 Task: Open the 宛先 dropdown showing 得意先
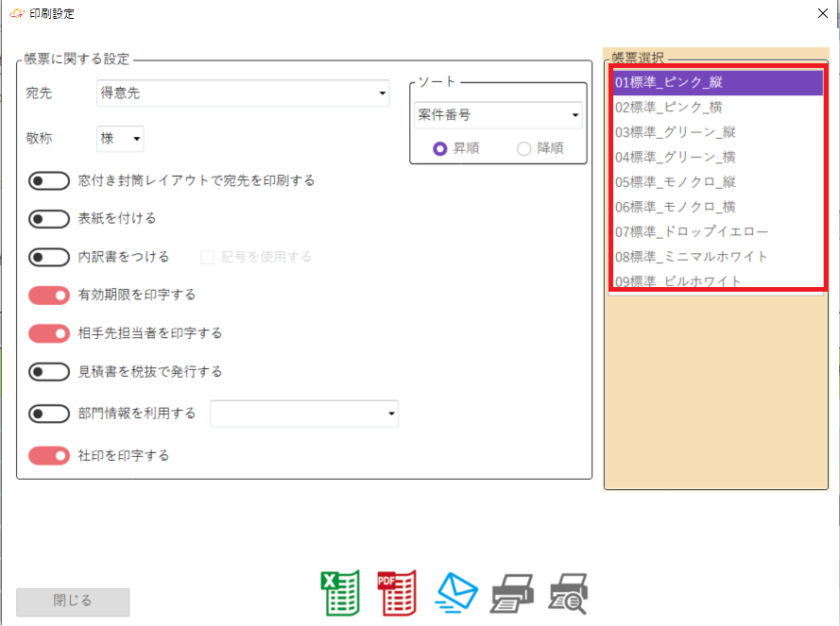pyautogui.click(x=244, y=93)
